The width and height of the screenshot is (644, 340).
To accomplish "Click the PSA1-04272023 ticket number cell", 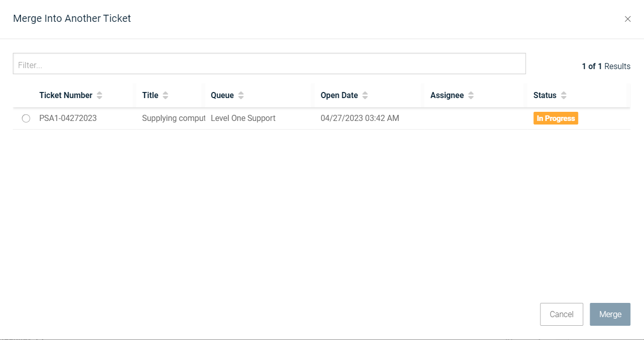I will (x=68, y=118).
